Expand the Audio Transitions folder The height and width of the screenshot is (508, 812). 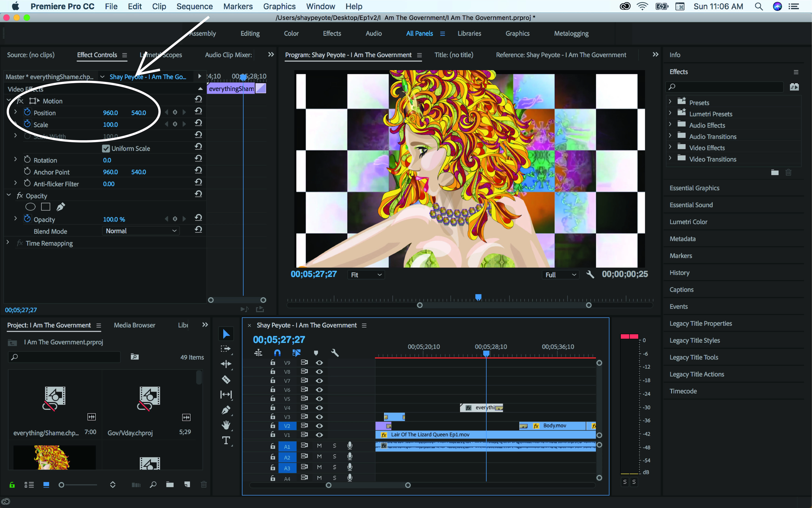tap(670, 135)
